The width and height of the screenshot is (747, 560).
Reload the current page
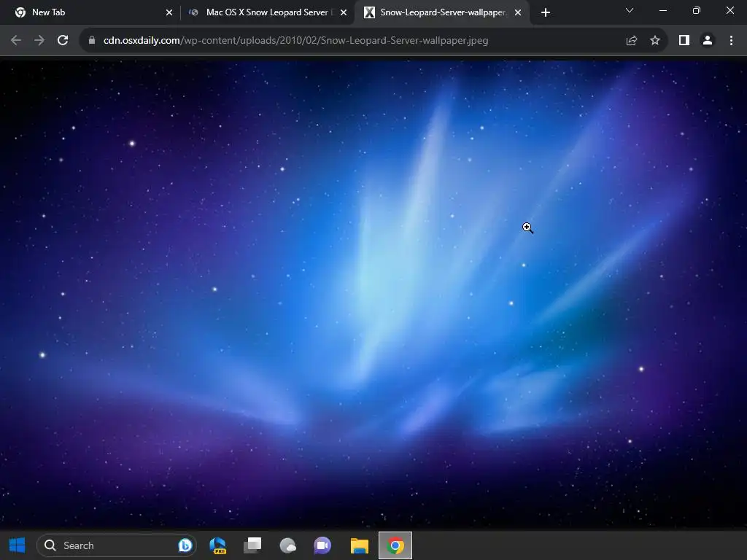pyautogui.click(x=63, y=41)
